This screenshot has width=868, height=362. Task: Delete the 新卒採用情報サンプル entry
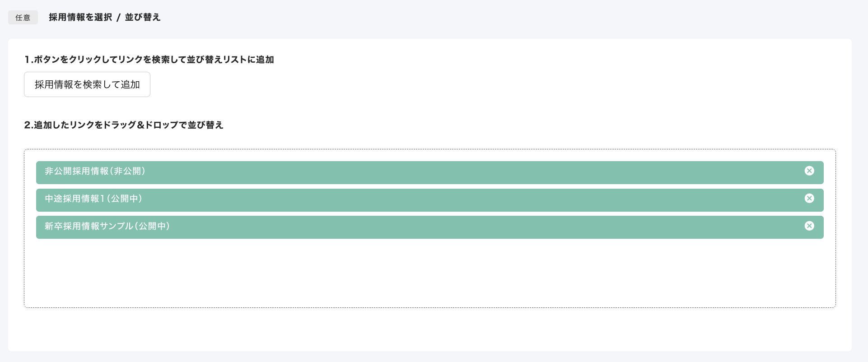click(809, 226)
